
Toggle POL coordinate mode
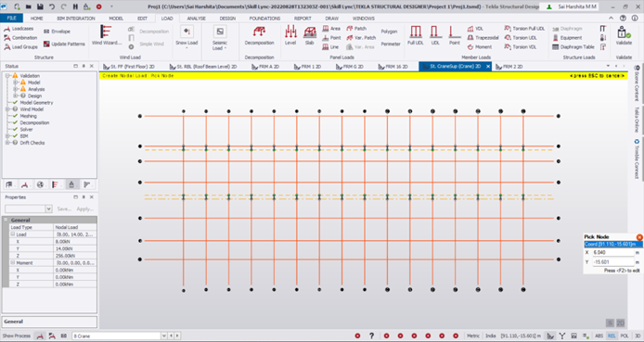[x=625, y=336]
